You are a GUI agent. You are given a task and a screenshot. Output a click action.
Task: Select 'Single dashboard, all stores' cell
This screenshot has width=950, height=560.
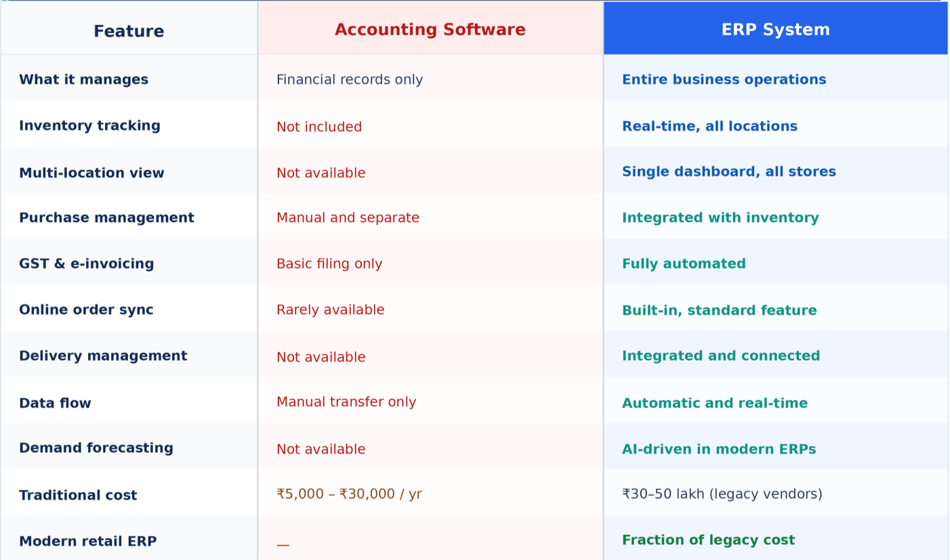point(728,172)
